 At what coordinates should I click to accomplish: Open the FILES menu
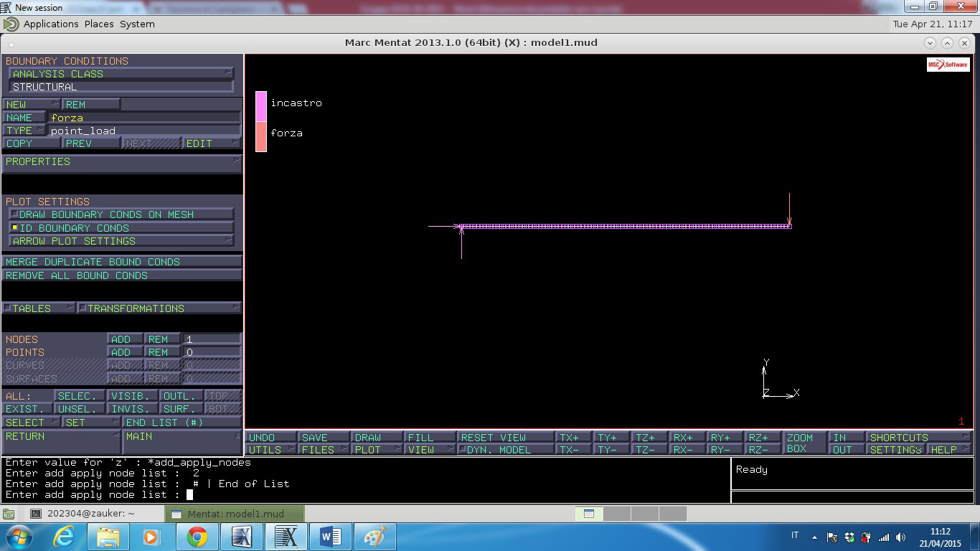click(324, 450)
